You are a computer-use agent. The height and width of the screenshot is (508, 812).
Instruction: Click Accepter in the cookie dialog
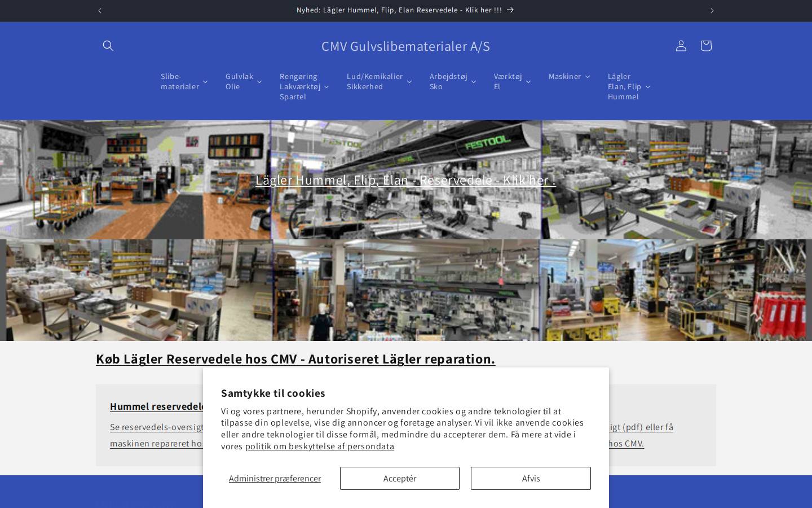tap(400, 479)
